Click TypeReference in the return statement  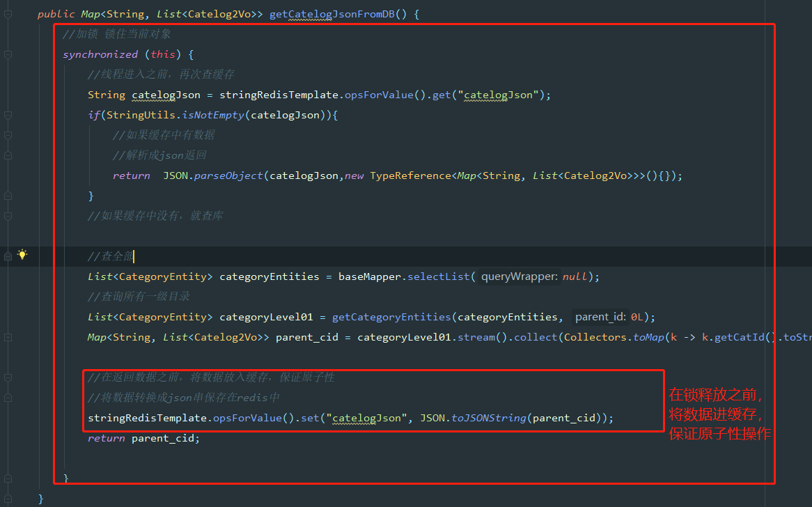(410, 175)
